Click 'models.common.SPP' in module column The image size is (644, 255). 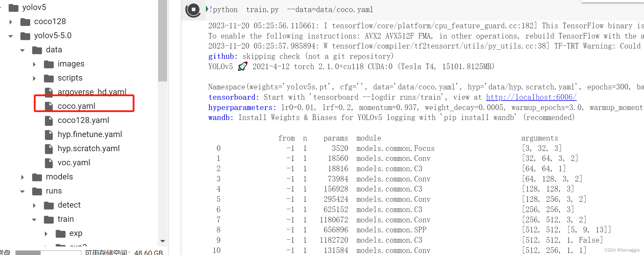click(391, 230)
